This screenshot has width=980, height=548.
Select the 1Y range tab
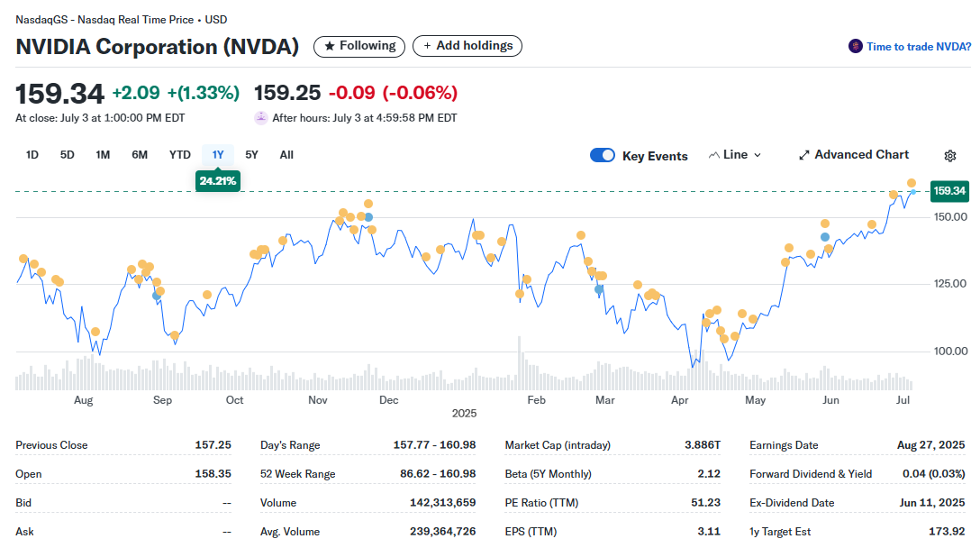click(217, 154)
